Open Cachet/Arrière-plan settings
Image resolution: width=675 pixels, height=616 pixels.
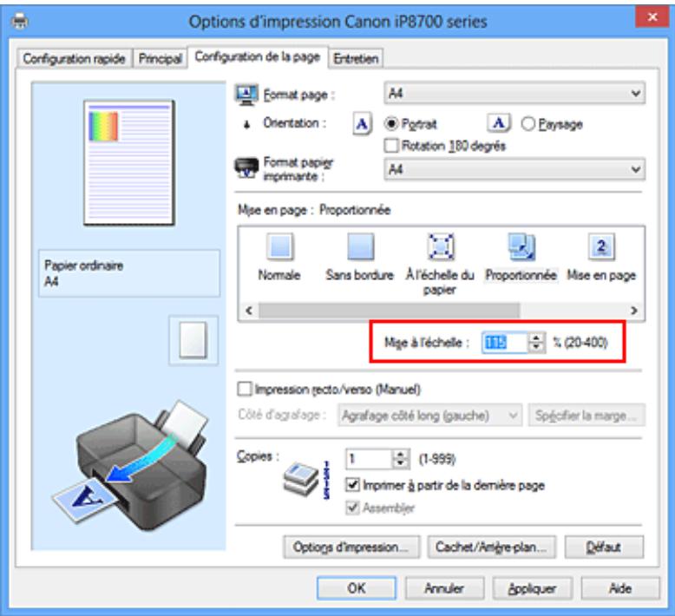point(492,547)
